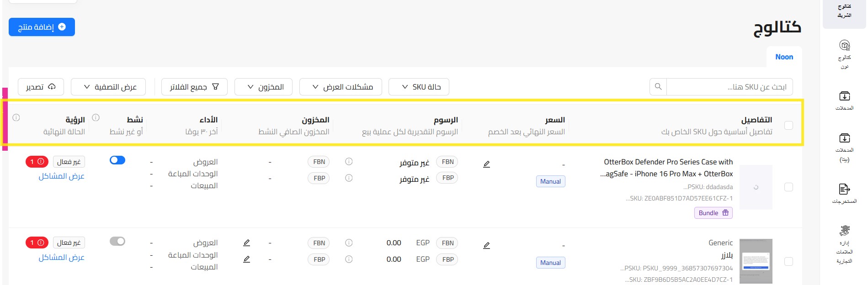Click the Generic product thumbnail image
The height and width of the screenshot is (285, 868).
[x=756, y=261]
